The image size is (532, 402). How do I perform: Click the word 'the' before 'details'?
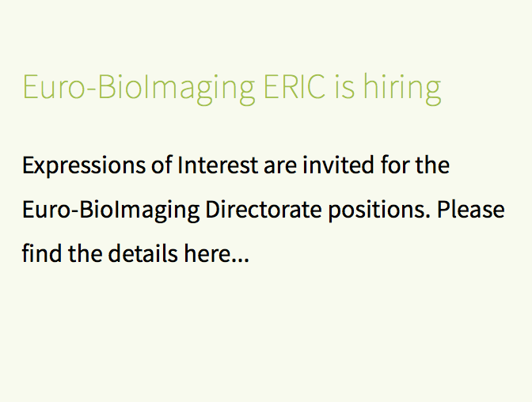coord(85,253)
